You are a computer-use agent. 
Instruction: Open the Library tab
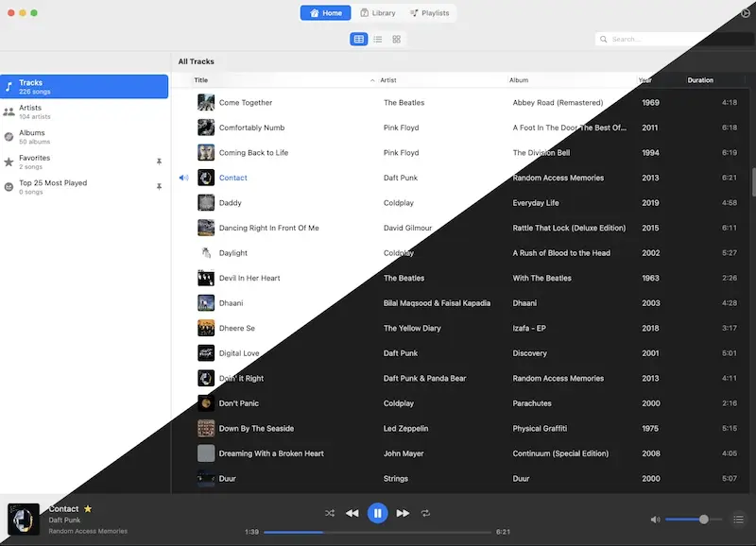(x=378, y=13)
